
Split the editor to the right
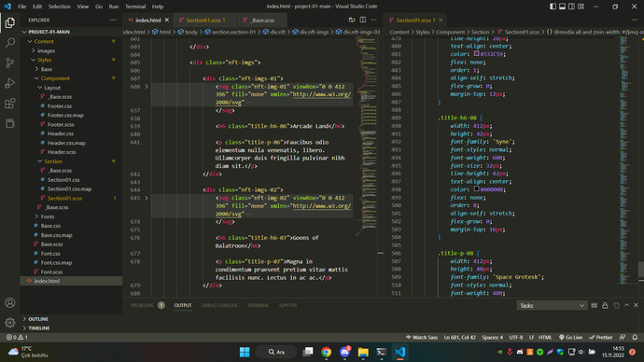pyautogui.click(x=363, y=20)
